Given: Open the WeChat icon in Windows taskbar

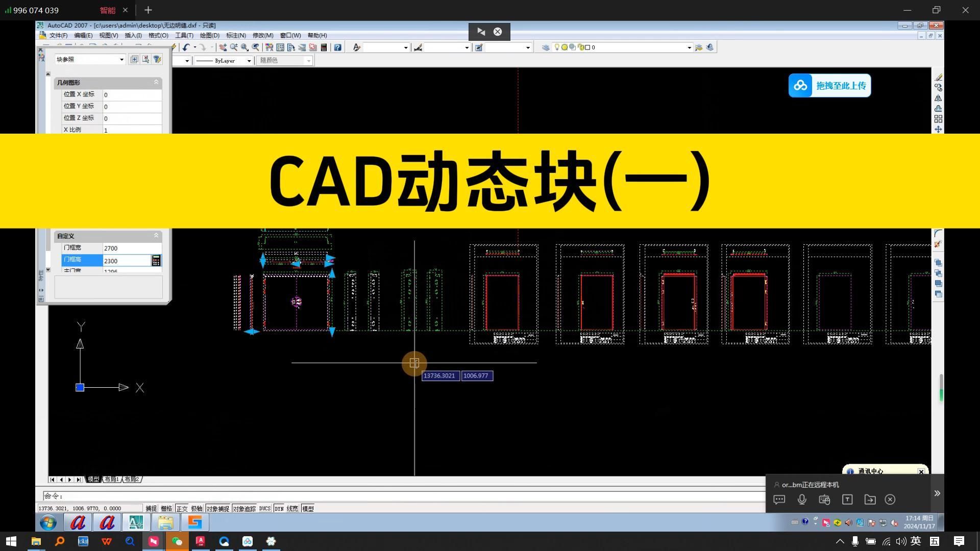Looking at the screenshot, I should point(177,541).
